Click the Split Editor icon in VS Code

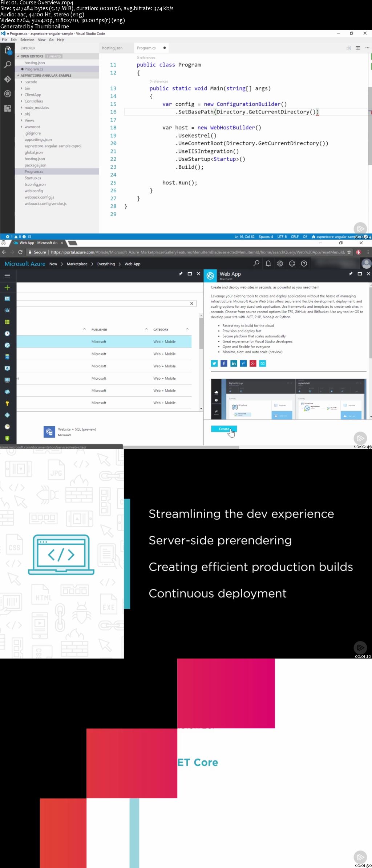pos(358,48)
